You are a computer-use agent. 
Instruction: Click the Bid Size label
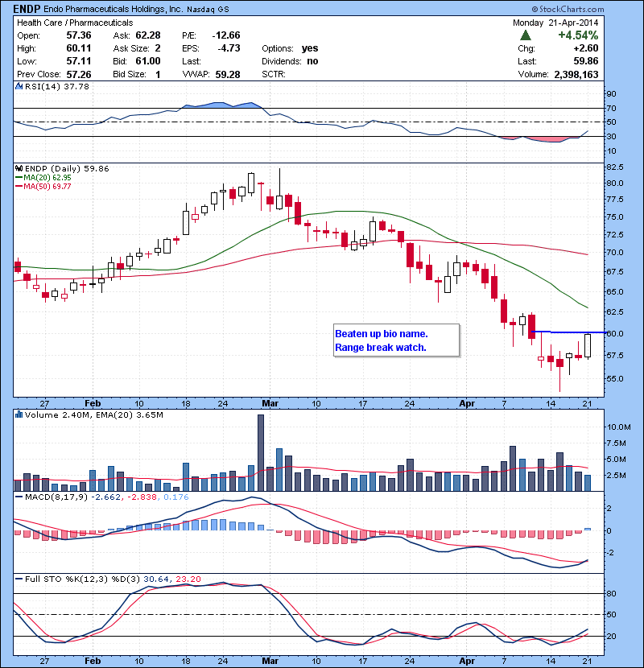tap(130, 75)
